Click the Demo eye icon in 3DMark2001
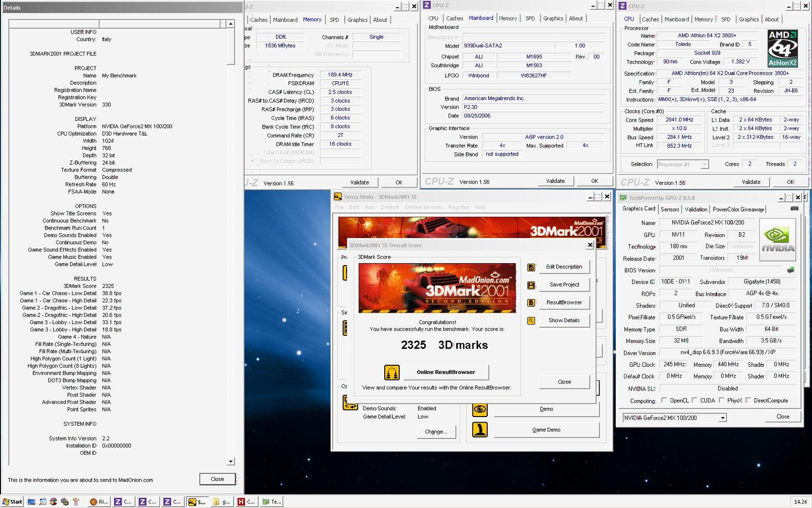 (x=480, y=409)
